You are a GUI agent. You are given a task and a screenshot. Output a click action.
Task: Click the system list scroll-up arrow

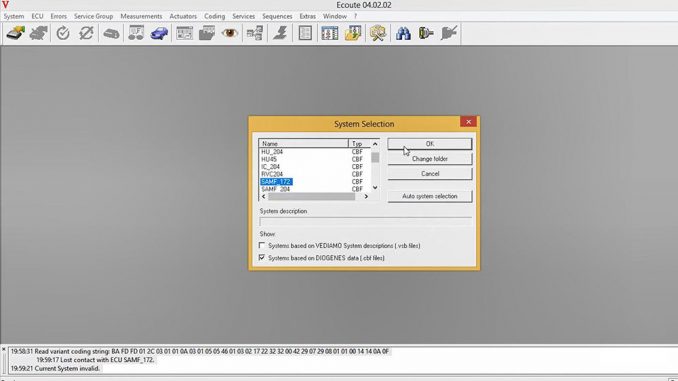click(x=375, y=144)
